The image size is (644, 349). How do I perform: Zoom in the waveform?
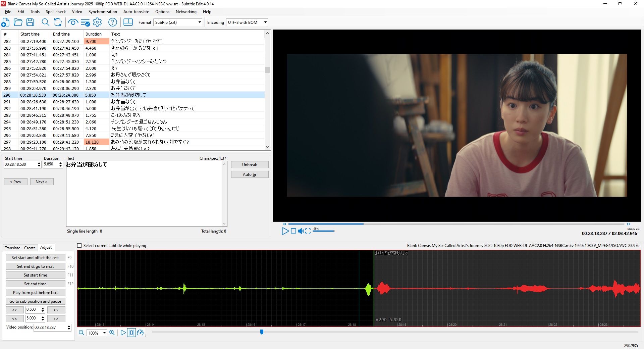[x=112, y=333]
